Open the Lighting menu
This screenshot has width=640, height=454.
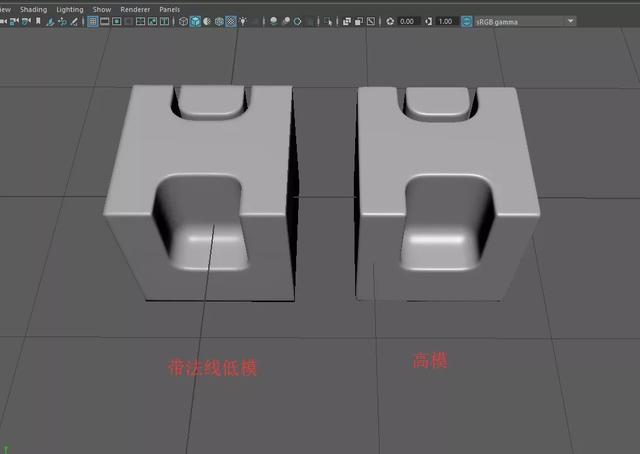[x=70, y=9]
